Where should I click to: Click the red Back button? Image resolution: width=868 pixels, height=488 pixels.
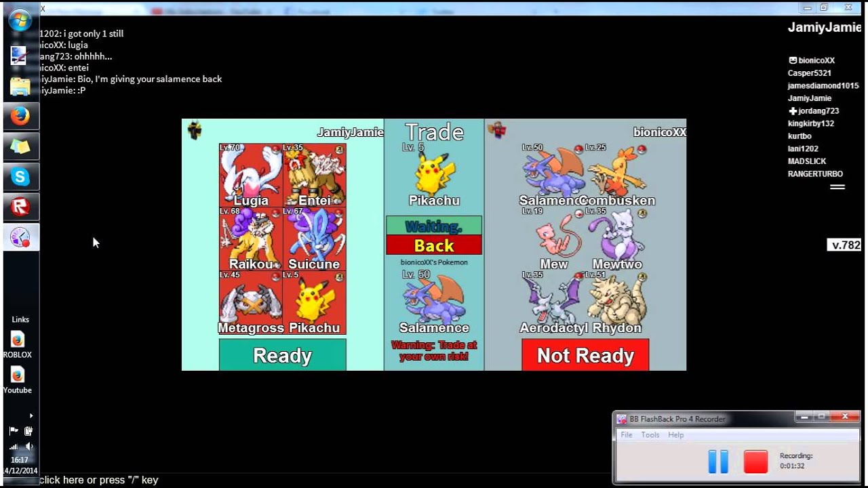pos(434,245)
